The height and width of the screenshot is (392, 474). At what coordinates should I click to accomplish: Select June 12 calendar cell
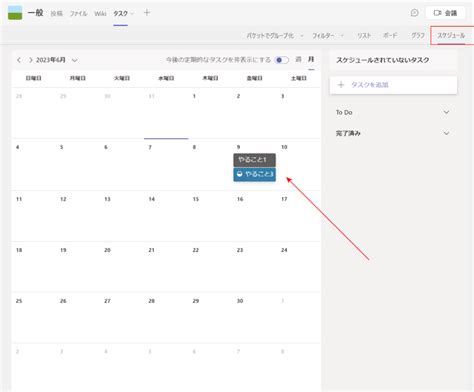78,216
